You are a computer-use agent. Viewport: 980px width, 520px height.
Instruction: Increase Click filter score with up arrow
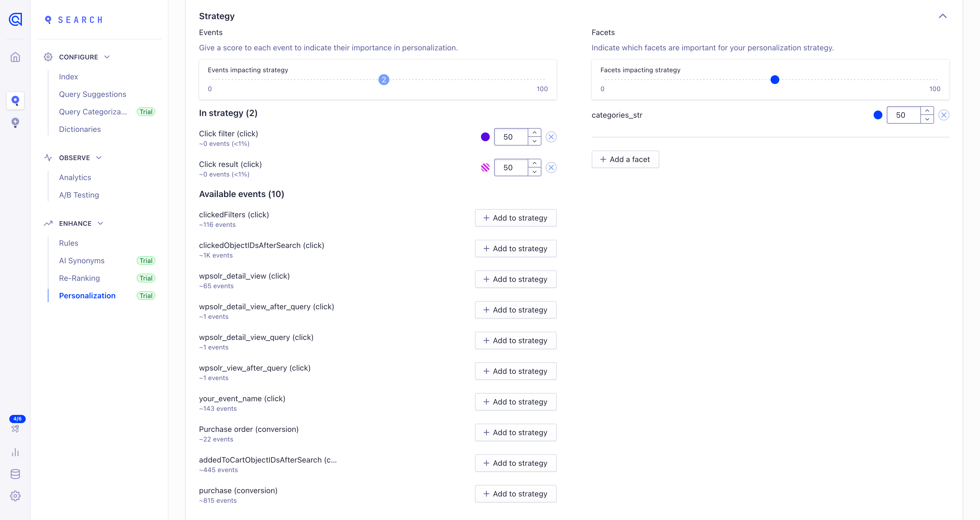pyautogui.click(x=535, y=133)
